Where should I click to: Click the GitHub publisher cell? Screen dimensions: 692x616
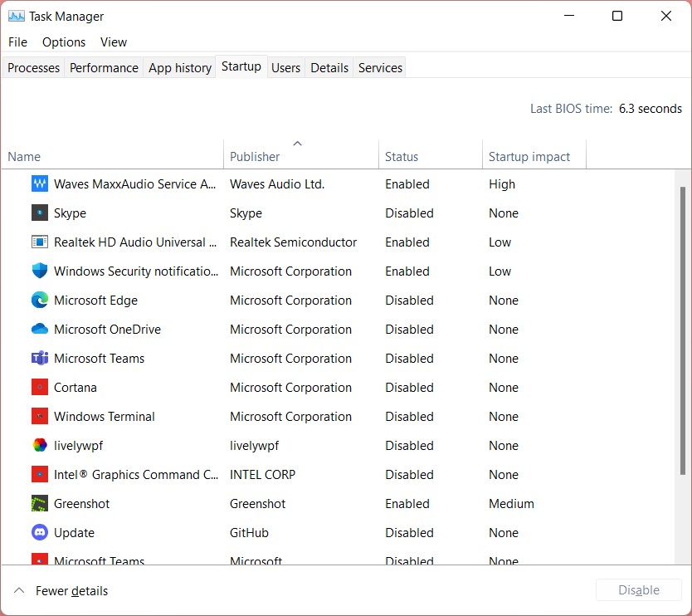(x=249, y=533)
